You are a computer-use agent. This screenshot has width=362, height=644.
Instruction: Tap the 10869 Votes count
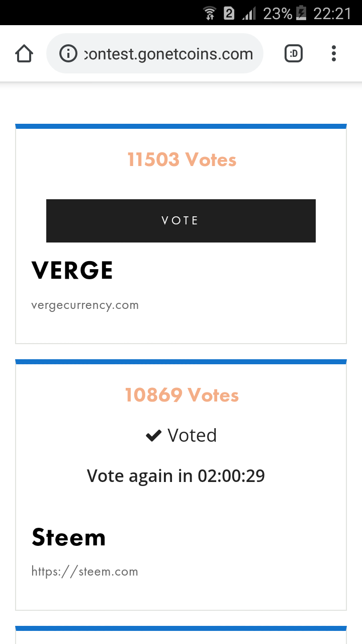pyautogui.click(x=182, y=395)
